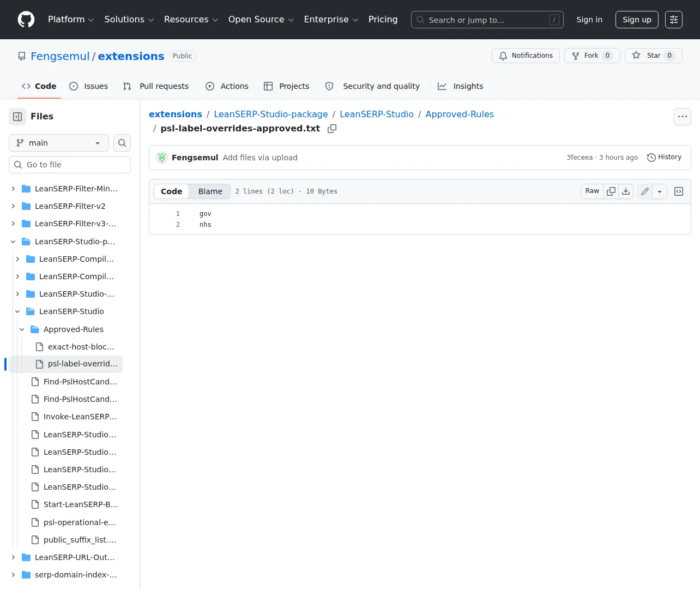The height and width of the screenshot is (590, 700).
Task: Open the Pull requests tab
Action: [x=156, y=86]
